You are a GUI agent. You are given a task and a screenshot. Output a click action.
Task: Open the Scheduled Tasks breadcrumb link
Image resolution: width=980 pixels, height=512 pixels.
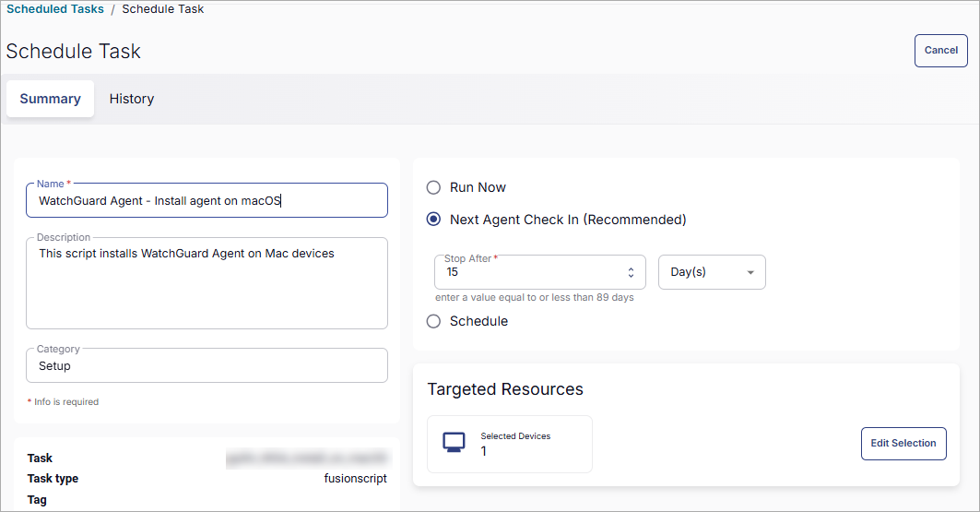coord(55,8)
